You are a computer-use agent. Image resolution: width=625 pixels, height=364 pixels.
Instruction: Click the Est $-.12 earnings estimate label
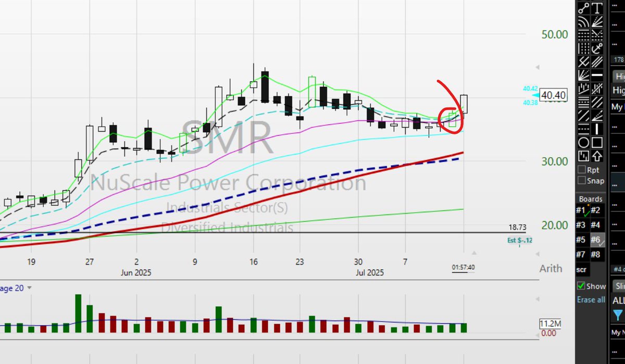pyautogui.click(x=520, y=240)
